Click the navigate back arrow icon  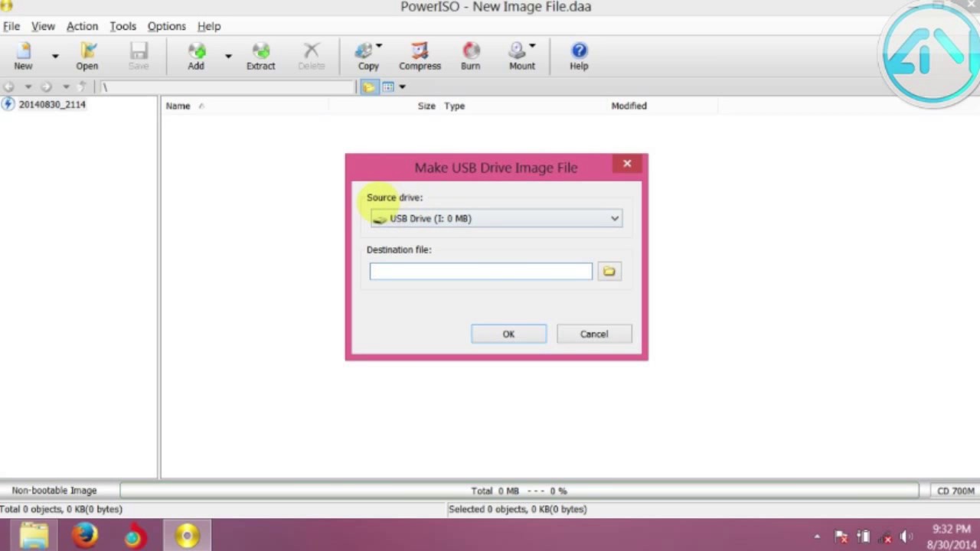point(8,86)
